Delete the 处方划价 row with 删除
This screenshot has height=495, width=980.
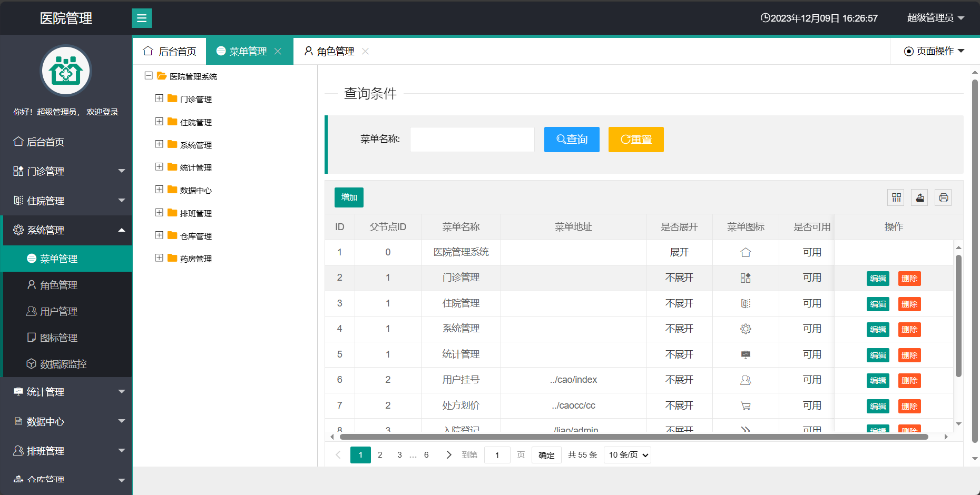909,406
